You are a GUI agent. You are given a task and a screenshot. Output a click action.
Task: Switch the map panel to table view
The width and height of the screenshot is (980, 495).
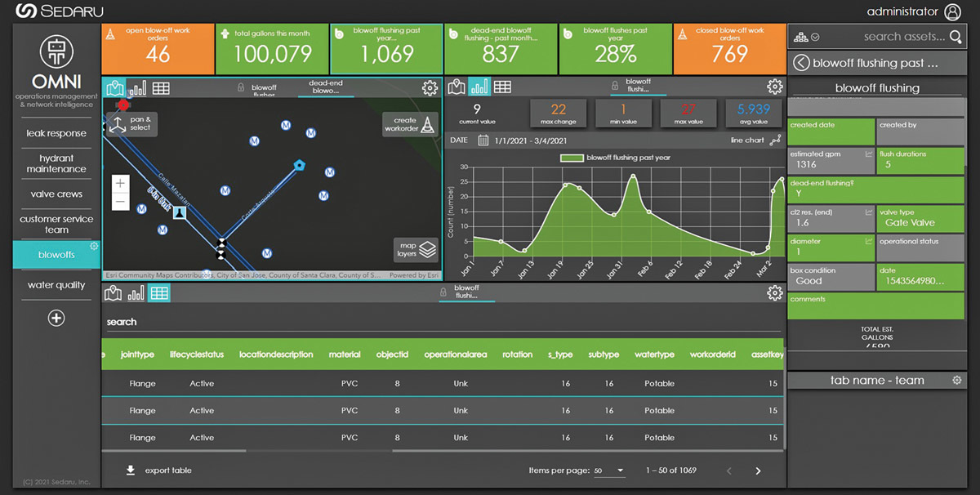pyautogui.click(x=161, y=88)
